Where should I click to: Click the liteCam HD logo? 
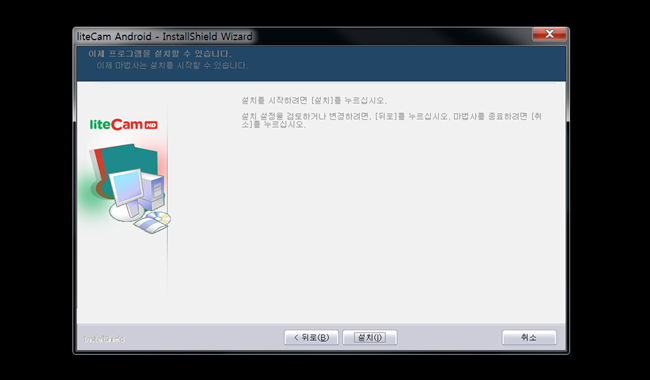tap(124, 124)
